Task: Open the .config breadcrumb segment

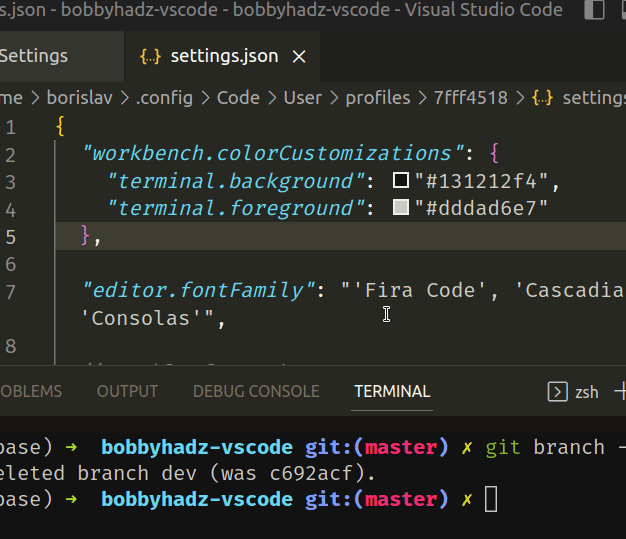Action: [x=164, y=98]
